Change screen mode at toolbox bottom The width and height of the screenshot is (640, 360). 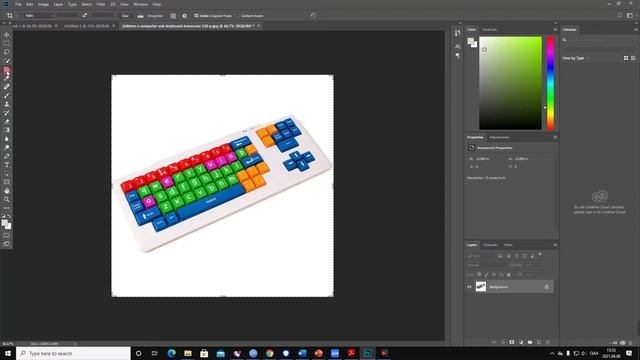(7, 244)
